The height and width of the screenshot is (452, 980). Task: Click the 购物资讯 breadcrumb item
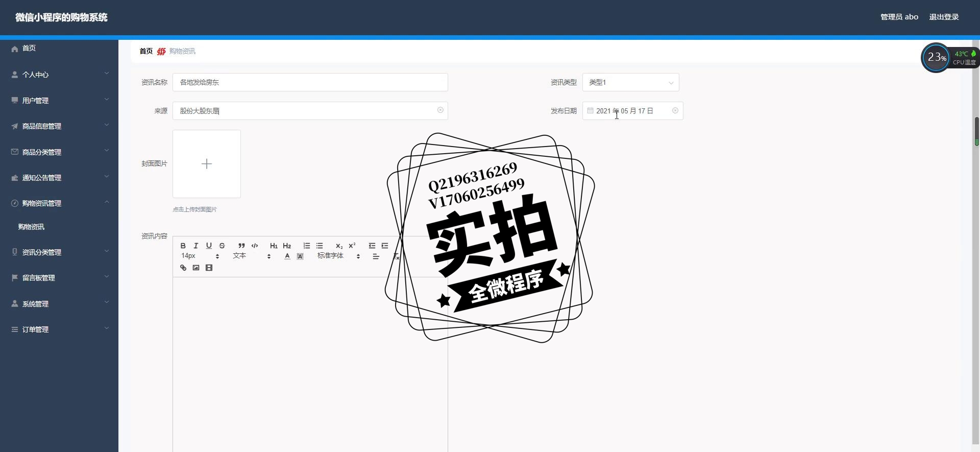pyautogui.click(x=182, y=51)
